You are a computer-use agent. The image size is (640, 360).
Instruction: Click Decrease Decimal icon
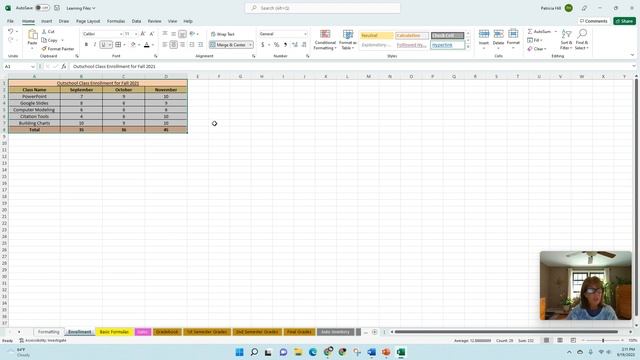point(304,44)
